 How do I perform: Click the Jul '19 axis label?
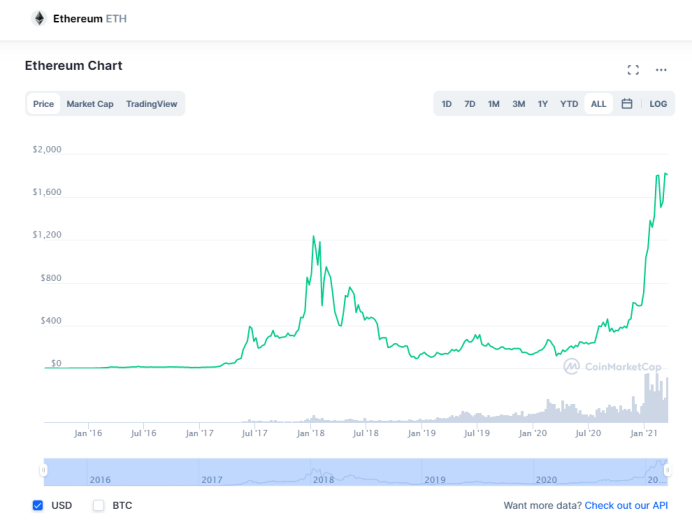point(477,433)
